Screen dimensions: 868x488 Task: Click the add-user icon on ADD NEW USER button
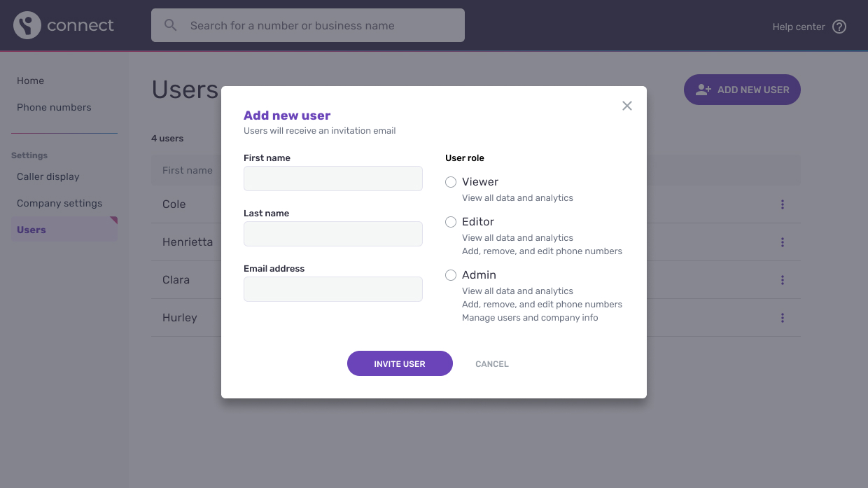click(703, 90)
